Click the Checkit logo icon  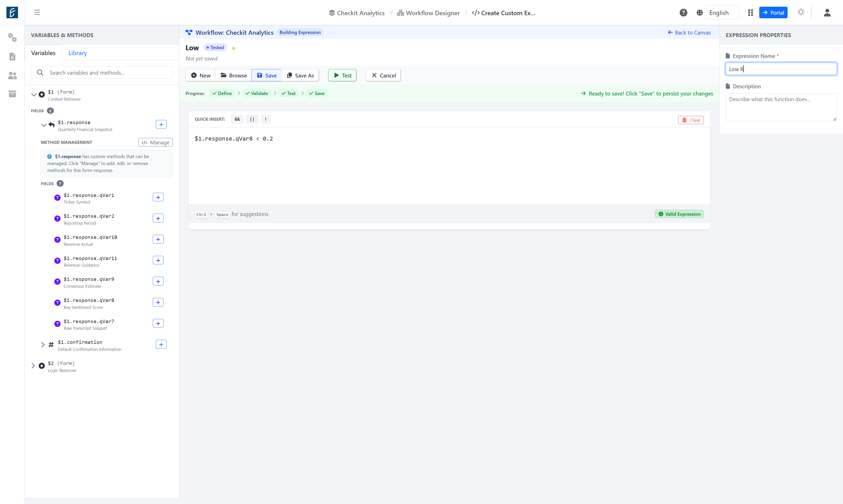12,13
